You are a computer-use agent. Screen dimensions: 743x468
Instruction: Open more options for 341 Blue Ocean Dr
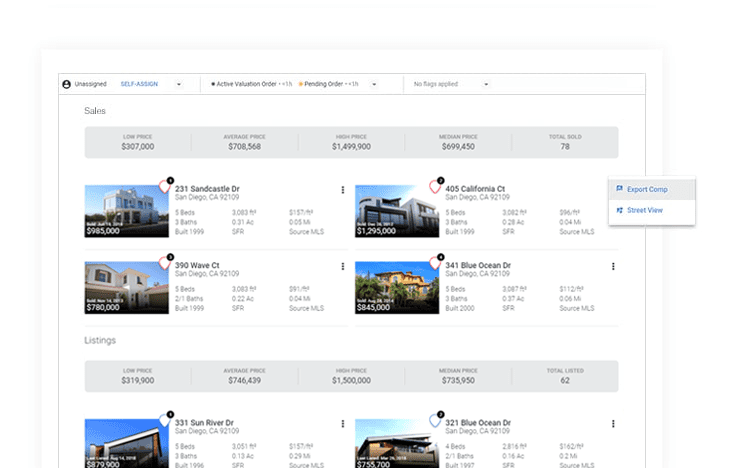613,267
